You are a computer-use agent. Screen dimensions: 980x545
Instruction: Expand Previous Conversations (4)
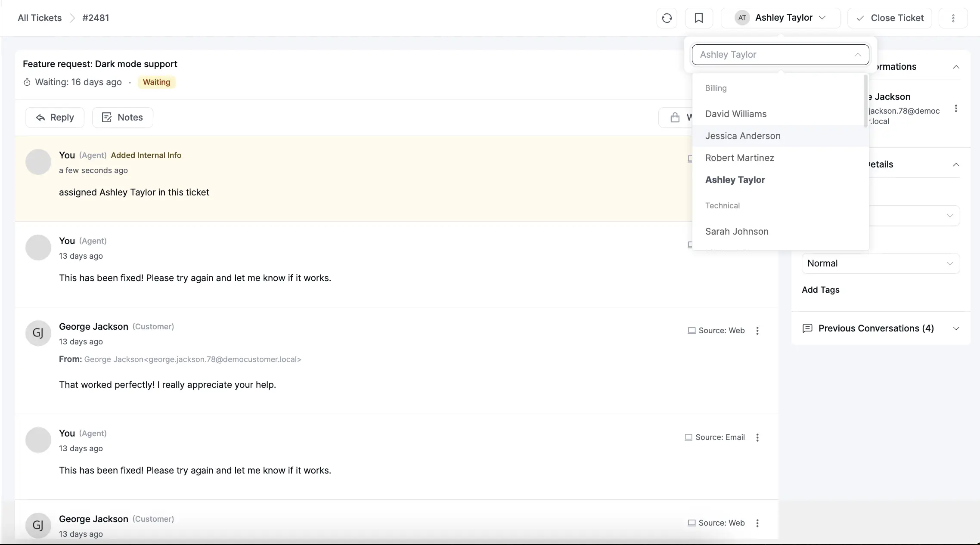(956, 328)
